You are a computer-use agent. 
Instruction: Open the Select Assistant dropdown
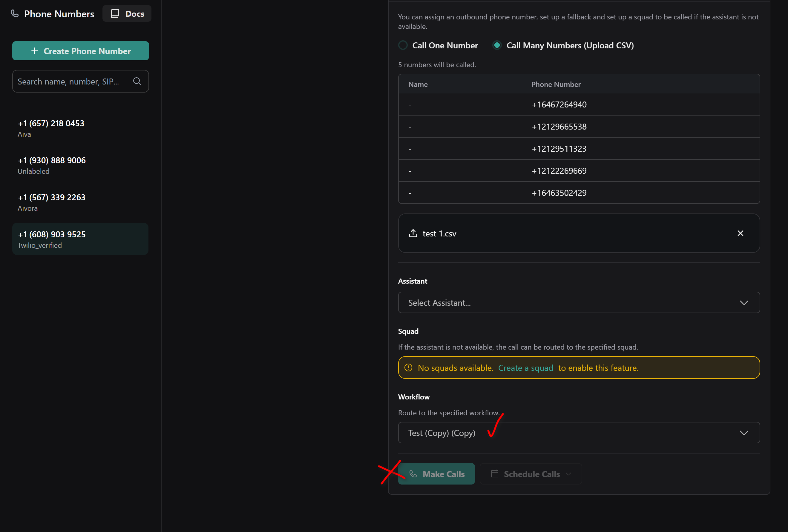point(579,303)
